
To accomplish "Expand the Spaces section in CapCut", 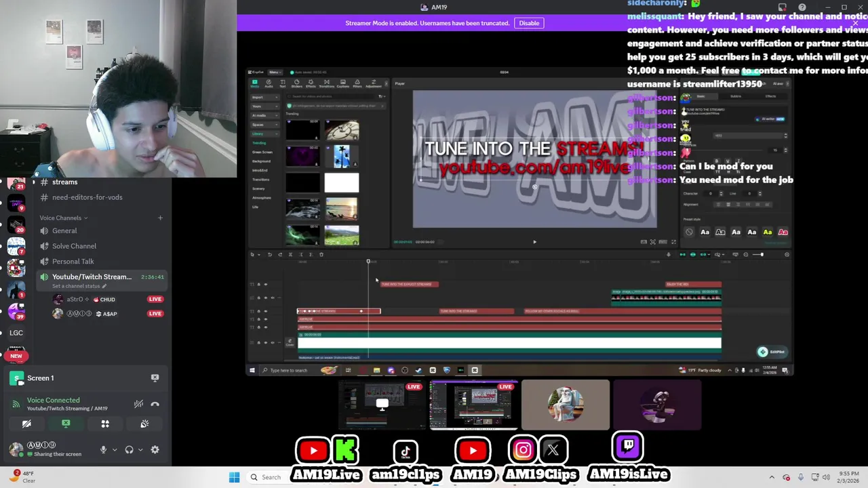I will click(264, 125).
